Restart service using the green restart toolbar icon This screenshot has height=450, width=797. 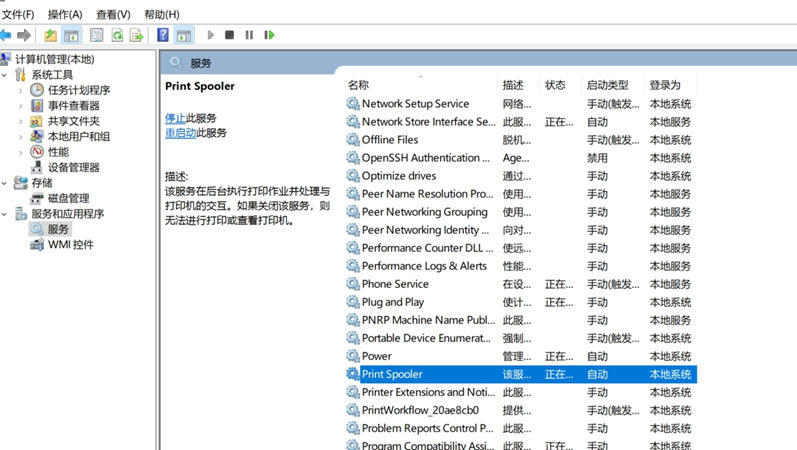(x=269, y=35)
